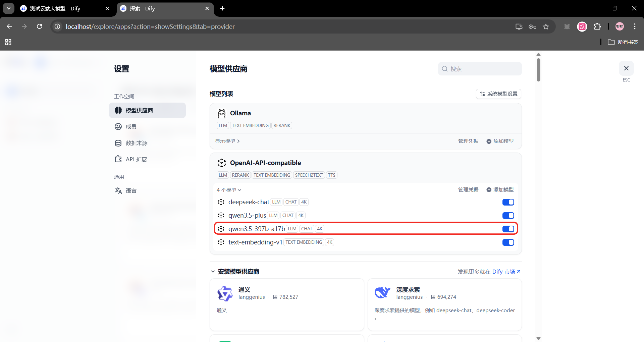Click the deepseek-chat model name
The image size is (644, 342).
point(249,202)
